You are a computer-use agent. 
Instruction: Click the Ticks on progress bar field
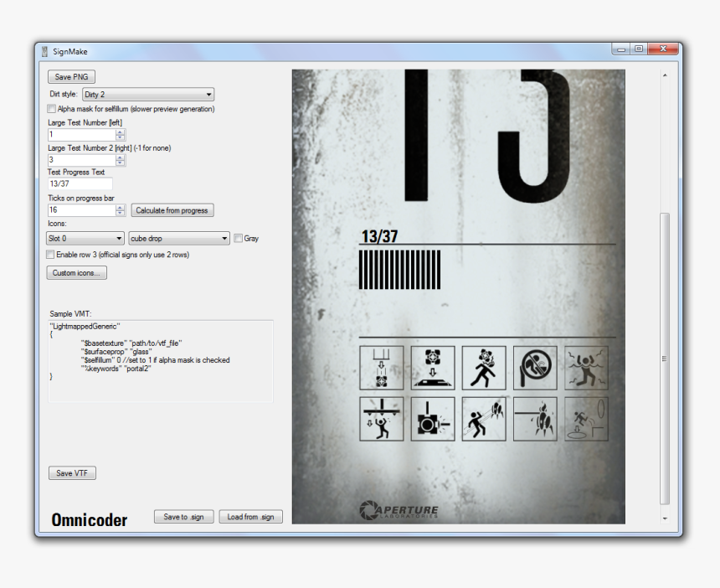(82, 210)
